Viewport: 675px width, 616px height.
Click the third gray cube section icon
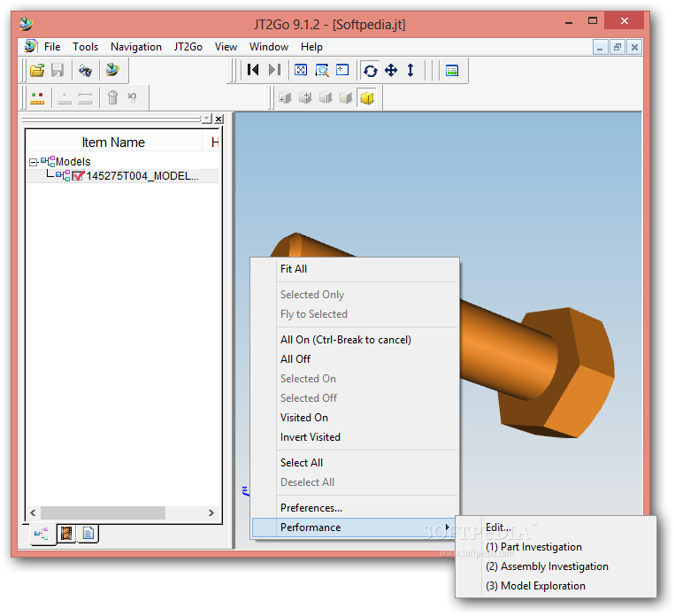coord(326,98)
